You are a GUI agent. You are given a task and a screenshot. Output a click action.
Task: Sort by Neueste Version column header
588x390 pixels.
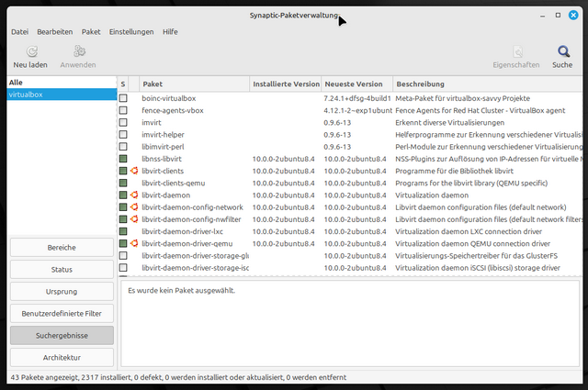[357, 84]
